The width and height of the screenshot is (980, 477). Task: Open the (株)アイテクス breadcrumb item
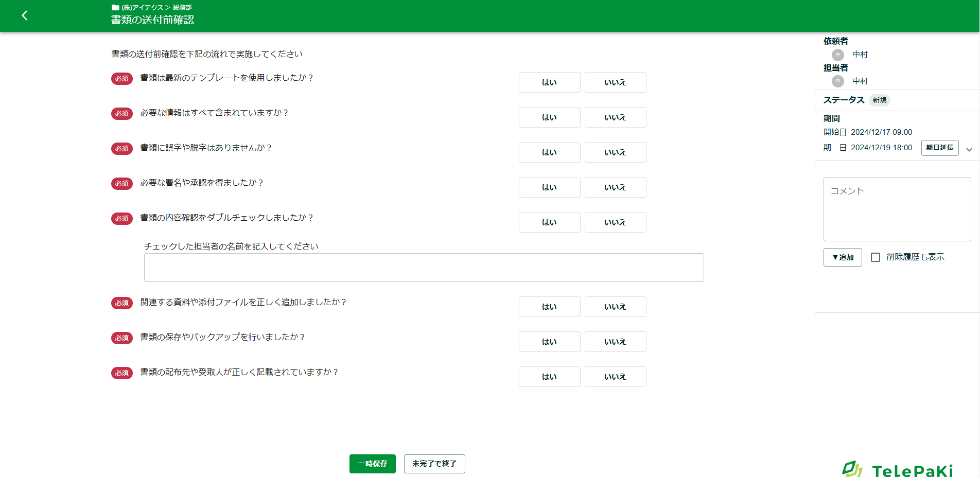[142, 8]
